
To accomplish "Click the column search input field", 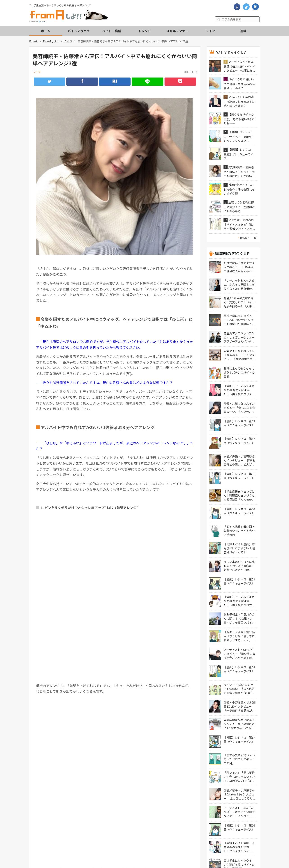I will (237, 20).
